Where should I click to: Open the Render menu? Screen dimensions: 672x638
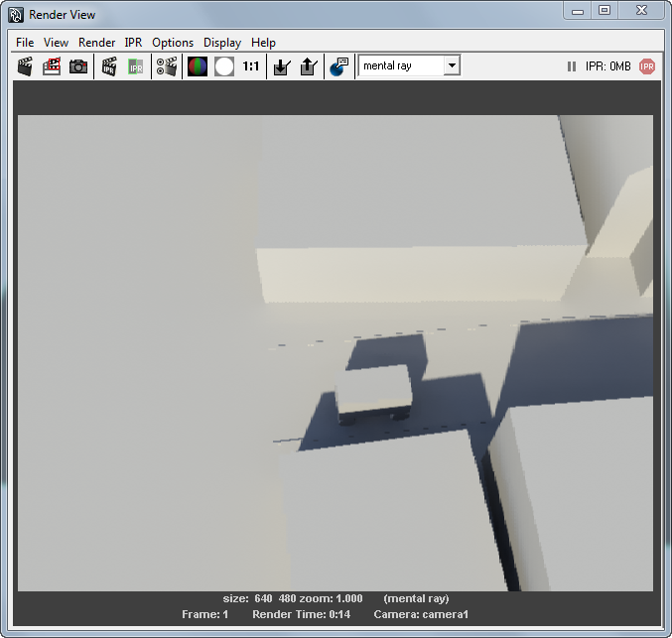tap(97, 43)
